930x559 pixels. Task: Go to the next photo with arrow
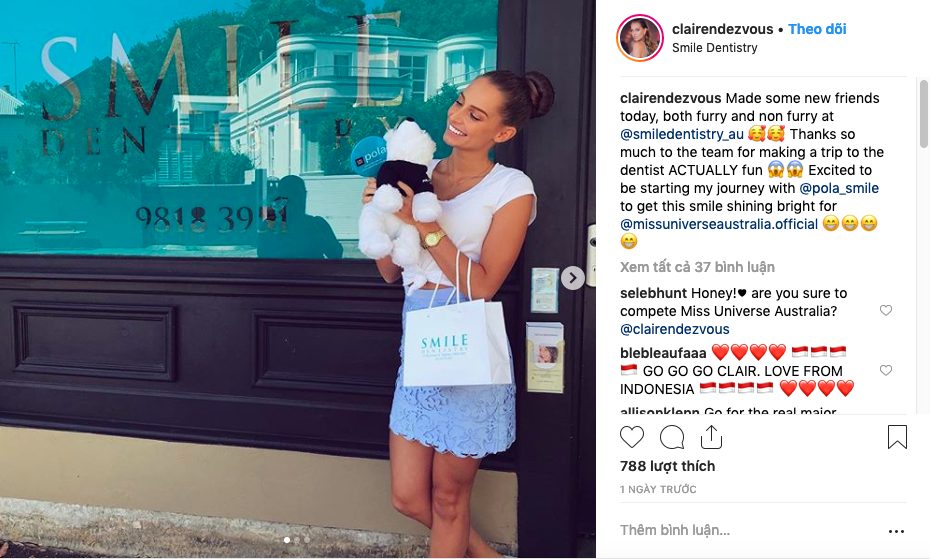coord(572,278)
